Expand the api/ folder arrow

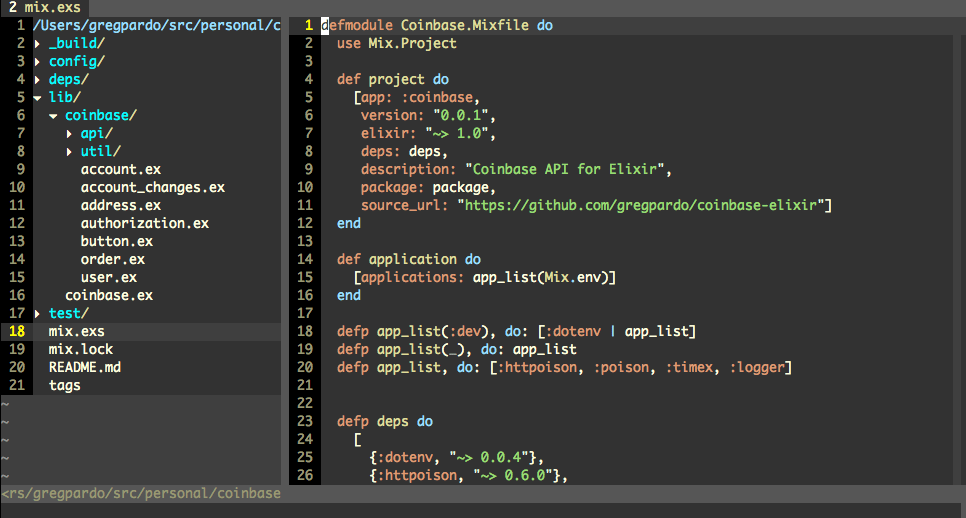(70, 134)
